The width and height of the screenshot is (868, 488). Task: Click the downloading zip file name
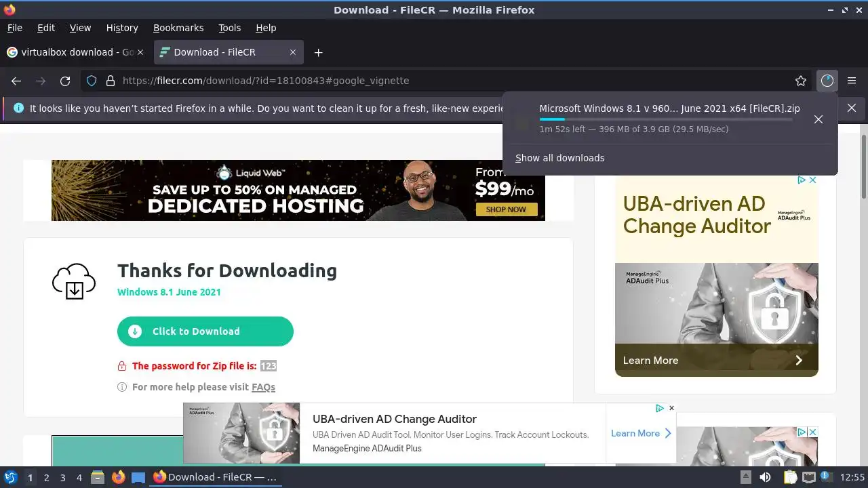click(670, 108)
